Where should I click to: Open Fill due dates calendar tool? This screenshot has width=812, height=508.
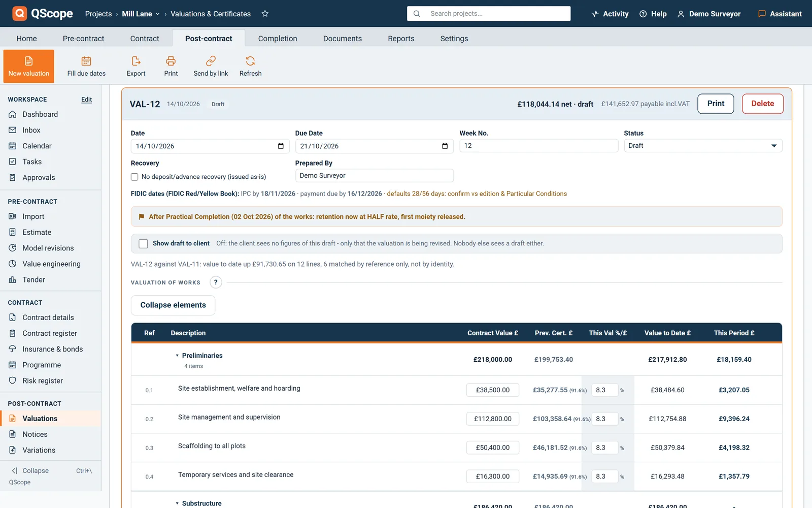click(x=86, y=66)
